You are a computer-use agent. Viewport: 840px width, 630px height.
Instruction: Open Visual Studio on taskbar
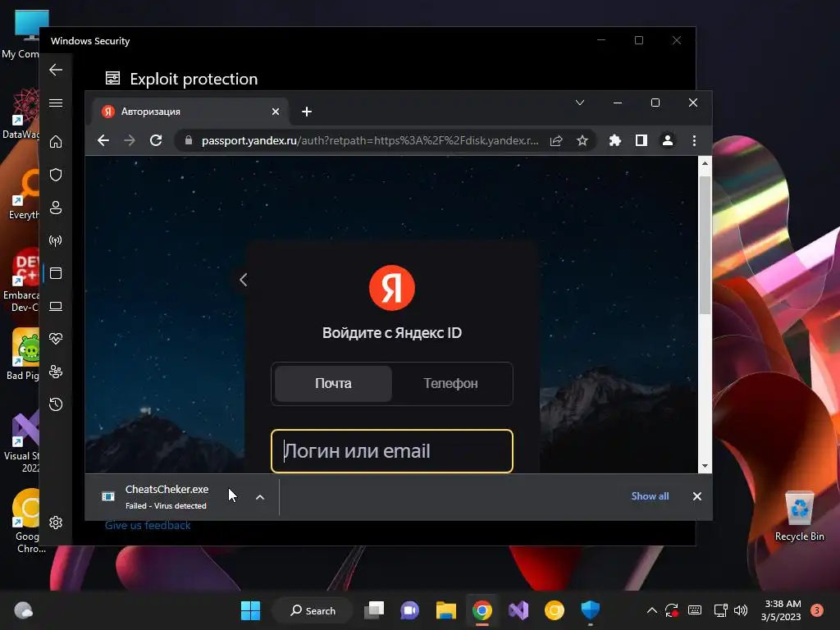click(x=518, y=610)
